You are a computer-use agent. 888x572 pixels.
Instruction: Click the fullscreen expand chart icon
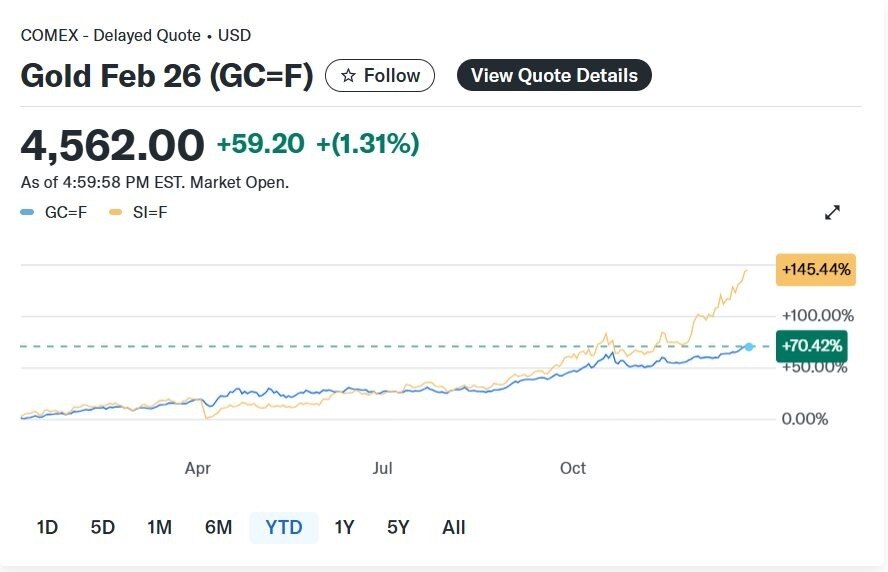click(832, 212)
